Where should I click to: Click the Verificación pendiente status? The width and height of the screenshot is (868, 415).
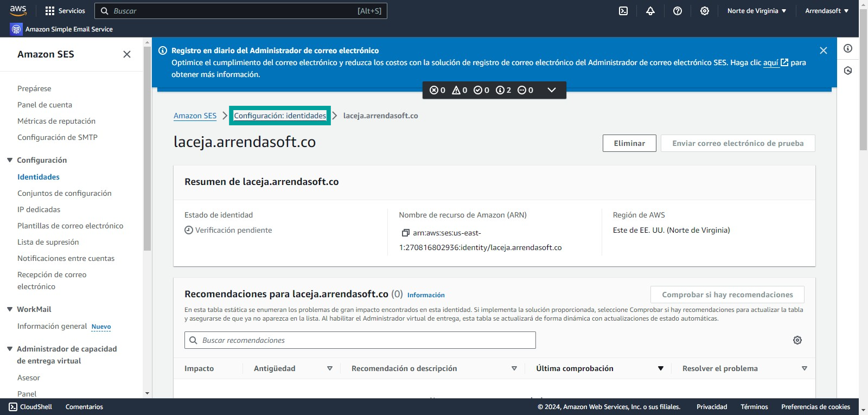click(x=228, y=230)
